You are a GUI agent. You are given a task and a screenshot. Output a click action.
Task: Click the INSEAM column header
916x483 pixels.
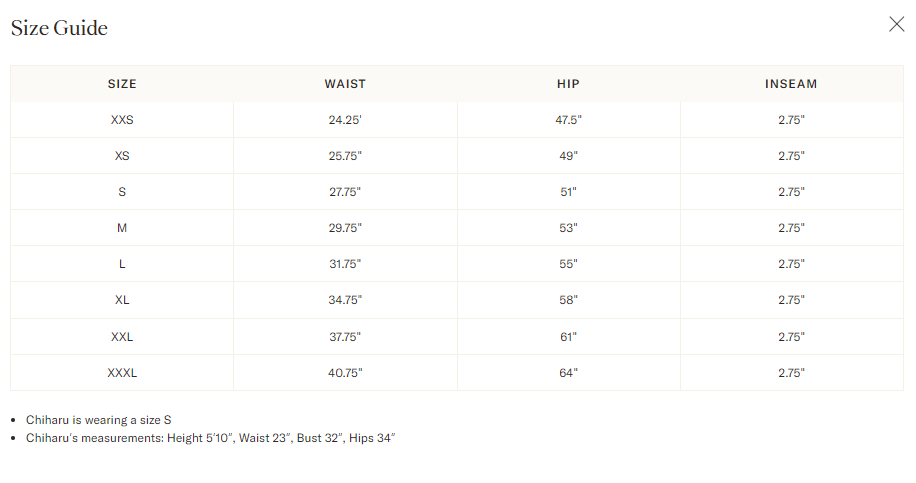791,84
